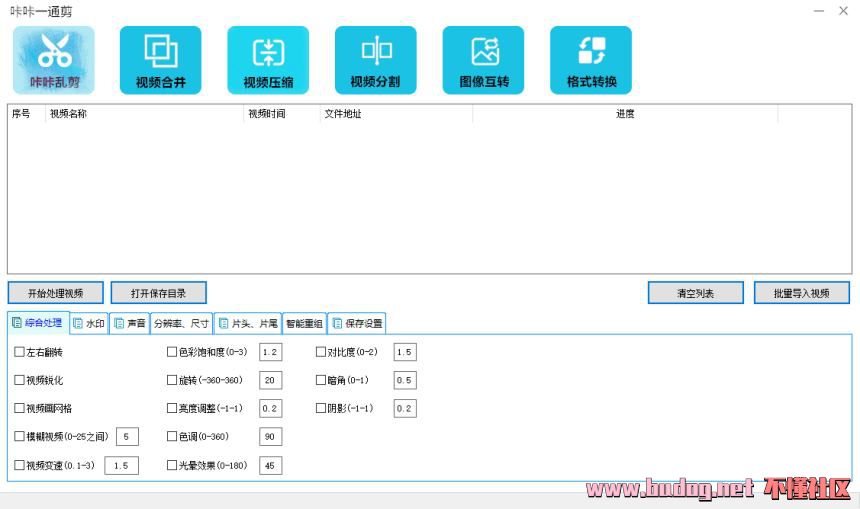Open the 格式转换 format convert tool
Screen dimensions: 860x509
(591, 60)
